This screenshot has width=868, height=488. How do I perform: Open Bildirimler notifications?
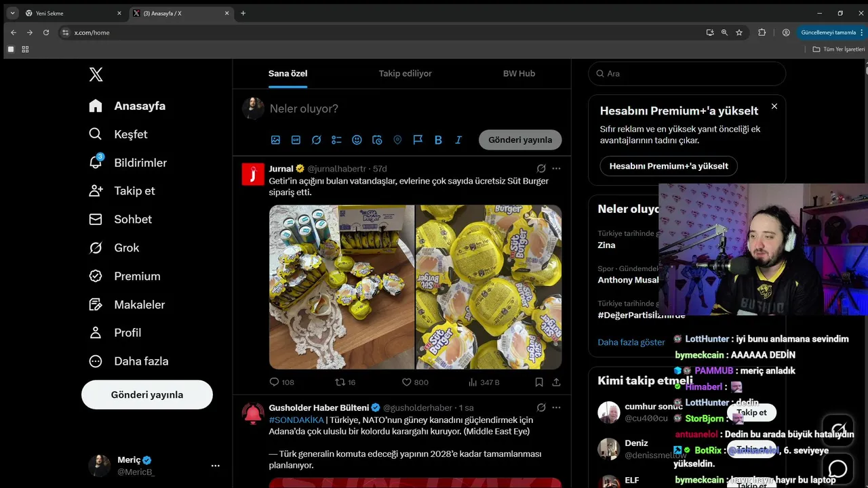pos(127,163)
